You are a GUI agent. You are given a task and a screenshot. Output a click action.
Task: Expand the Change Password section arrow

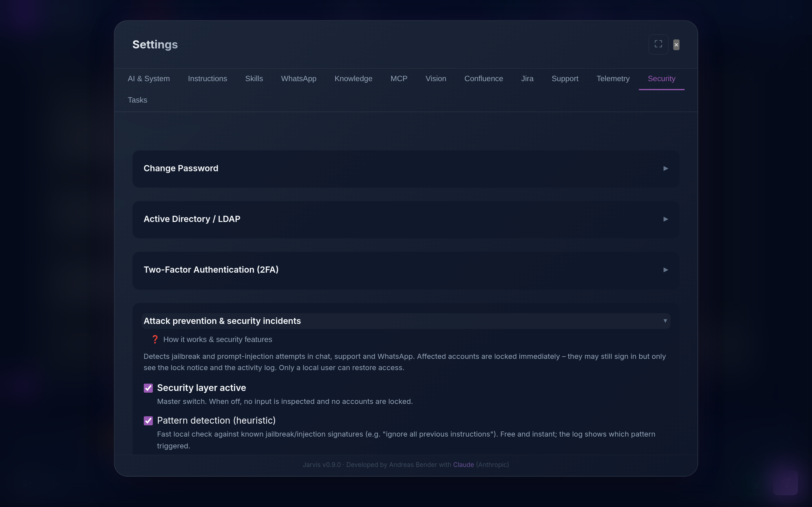(666, 168)
